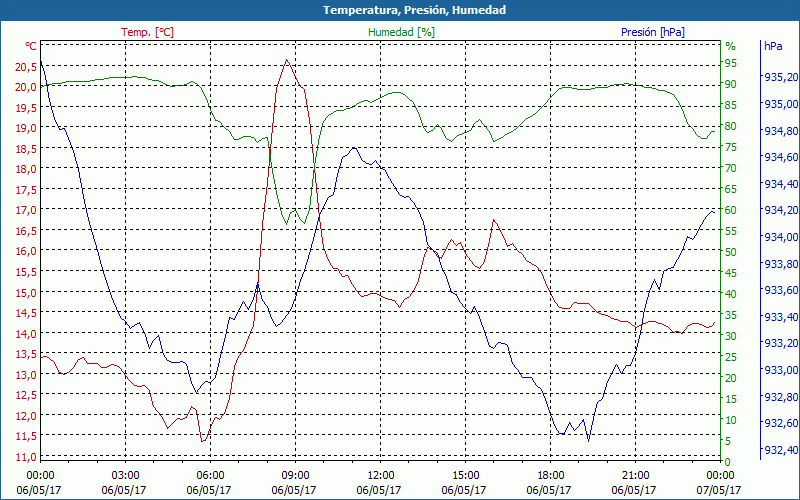
Task: Select the 75 tick on green humidity axis
Action: tap(731, 147)
